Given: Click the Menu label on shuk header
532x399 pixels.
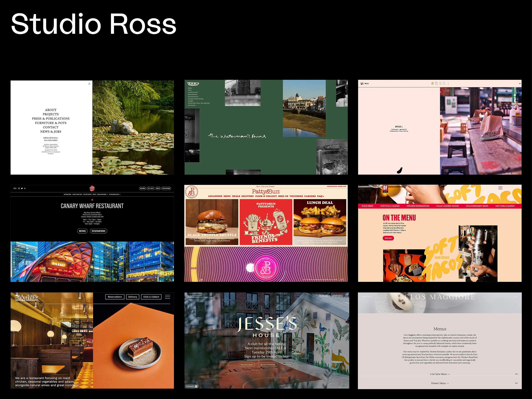Looking at the screenshot, I should (x=367, y=84).
